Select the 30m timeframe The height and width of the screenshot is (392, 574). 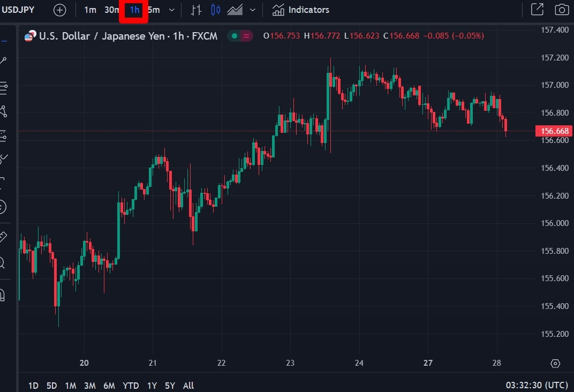pos(112,10)
